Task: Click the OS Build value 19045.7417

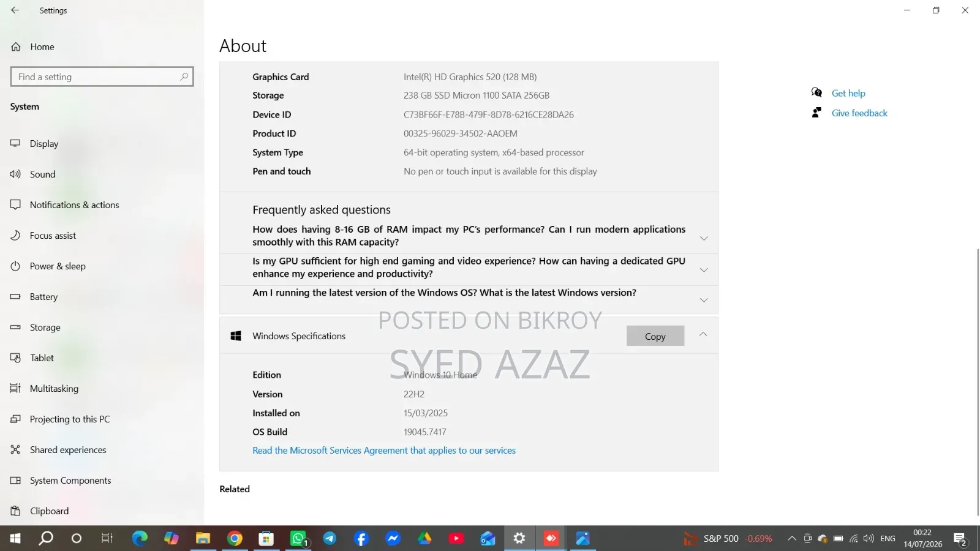Action: [x=424, y=432]
